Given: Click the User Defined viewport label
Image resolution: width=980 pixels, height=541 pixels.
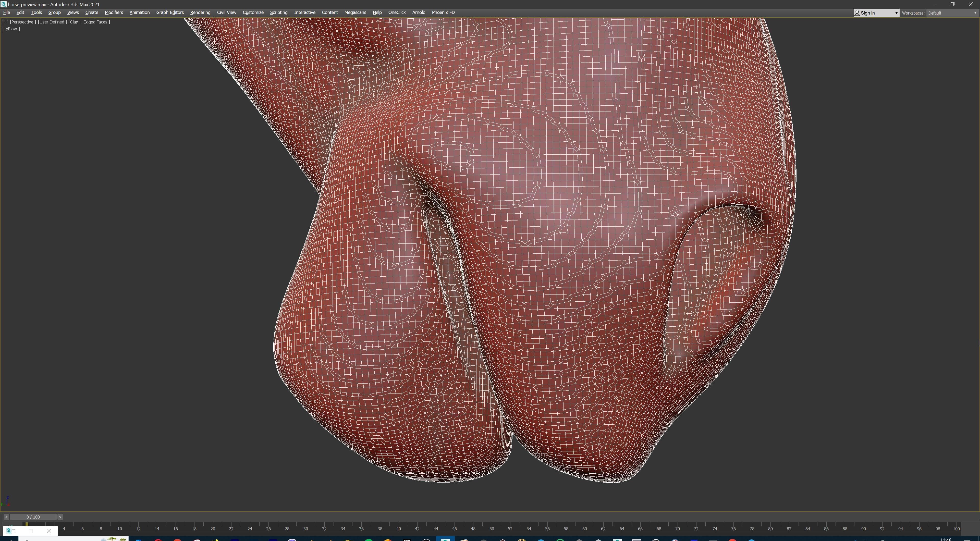Looking at the screenshot, I should (x=52, y=22).
